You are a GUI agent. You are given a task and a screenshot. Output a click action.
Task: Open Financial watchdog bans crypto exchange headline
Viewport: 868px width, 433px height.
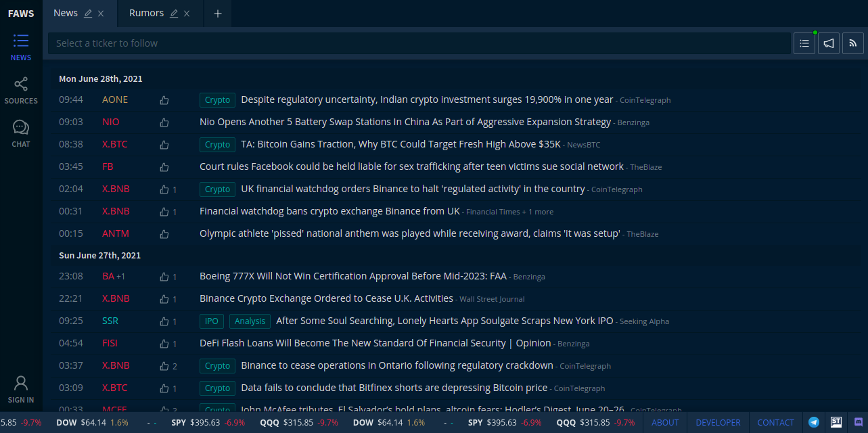pos(329,211)
